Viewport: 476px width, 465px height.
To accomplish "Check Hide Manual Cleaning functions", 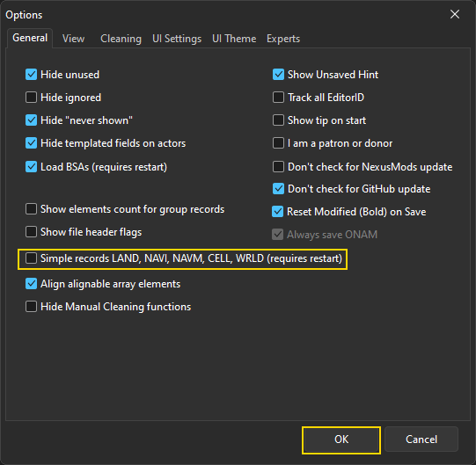I will tap(32, 307).
